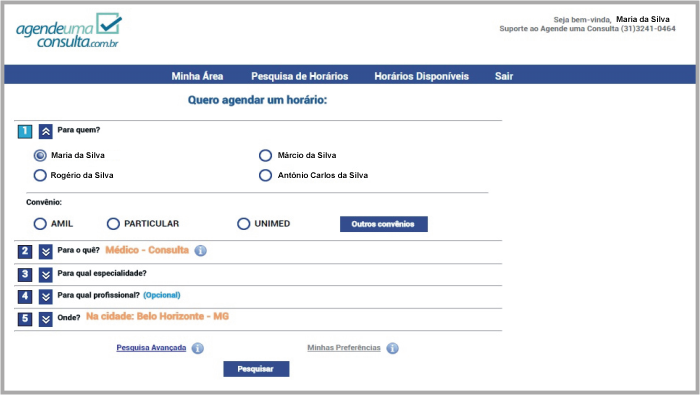Image resolution: width=700 pixels, height=395 pixels.
Task: Select Rogério da Silva radio button
Action: (40, 175)
